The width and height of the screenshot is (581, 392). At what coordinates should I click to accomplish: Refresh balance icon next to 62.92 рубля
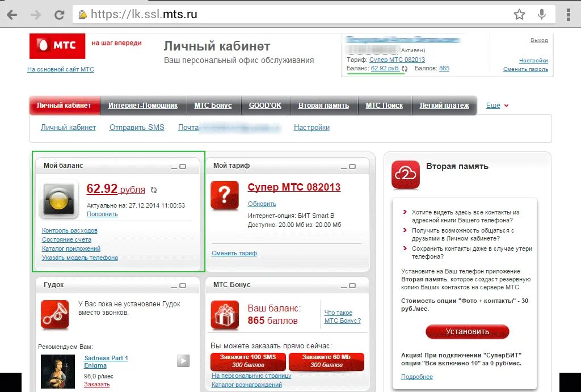pos(154,190)
